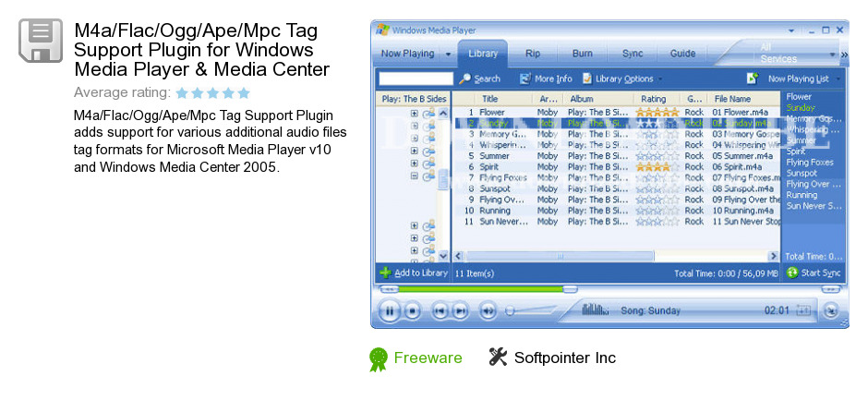Click the round skin mode button at bottom right
The image size is (868, 400).
click(831, 310)
